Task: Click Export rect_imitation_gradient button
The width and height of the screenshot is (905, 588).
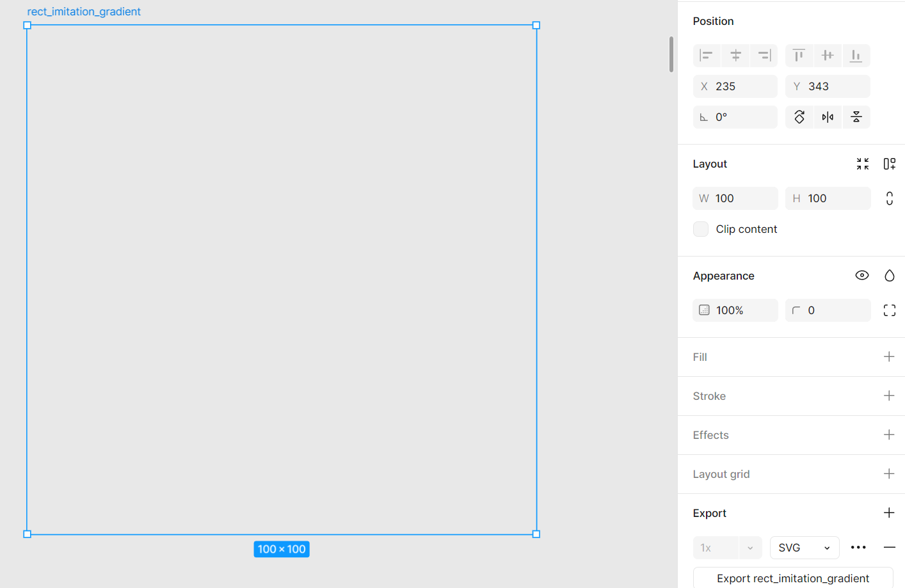Action: 792,578
